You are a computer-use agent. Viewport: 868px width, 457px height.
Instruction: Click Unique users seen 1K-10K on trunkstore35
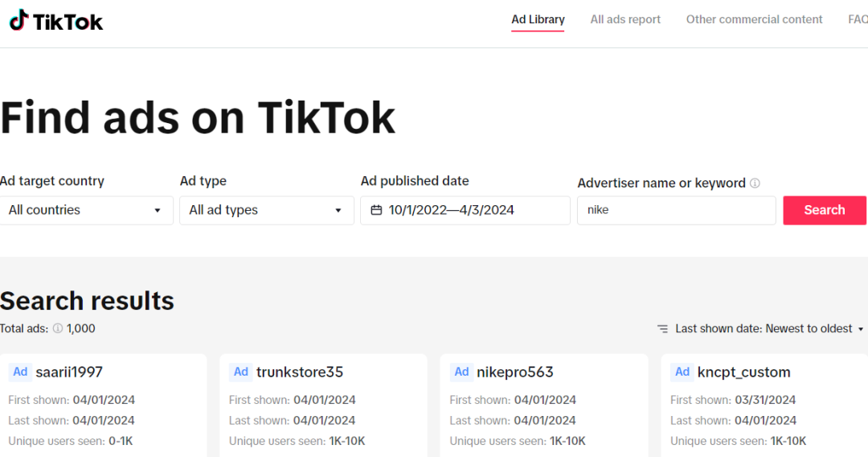(x=297, y=442)
